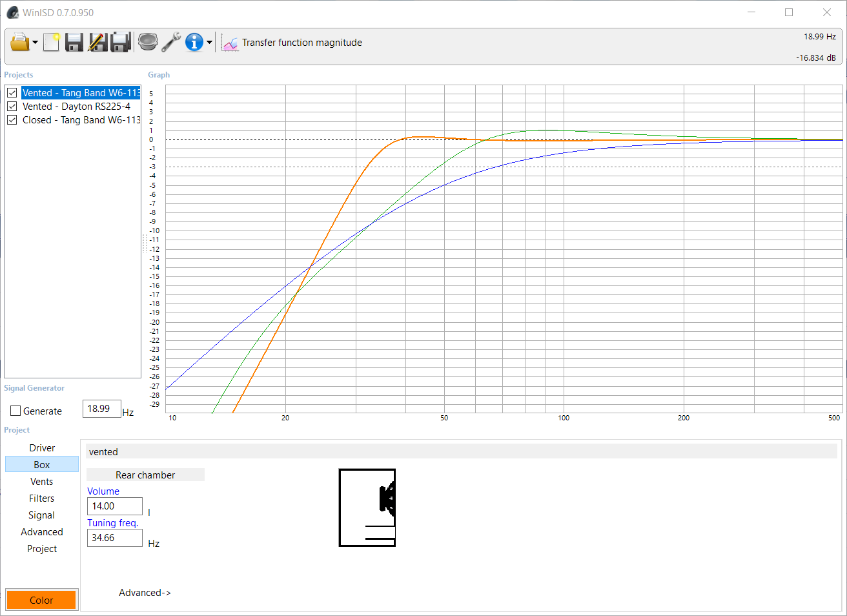Switch to the Project tab
The width and height of the screenshot is (847, 616).
(x=42, y=549)
